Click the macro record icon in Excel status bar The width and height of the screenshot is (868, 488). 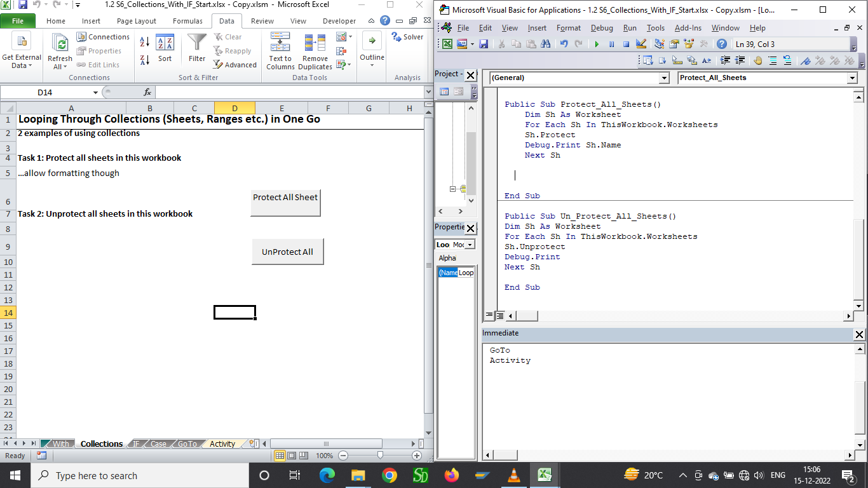coord(41,456)
